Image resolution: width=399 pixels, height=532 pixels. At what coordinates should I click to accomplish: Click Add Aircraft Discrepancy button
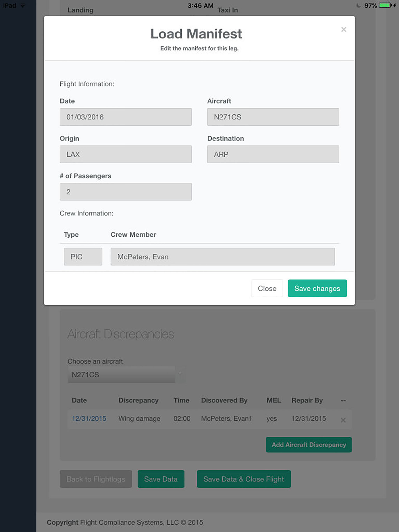click(x=309, y=445)
